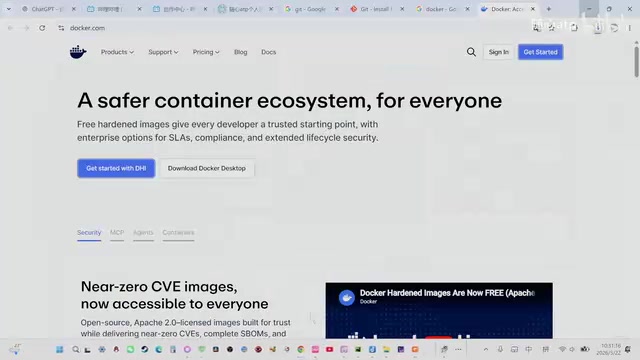This screenshot has height=360, width=640.
Task: Click the Docker whale logo
Action: (78, 52)
